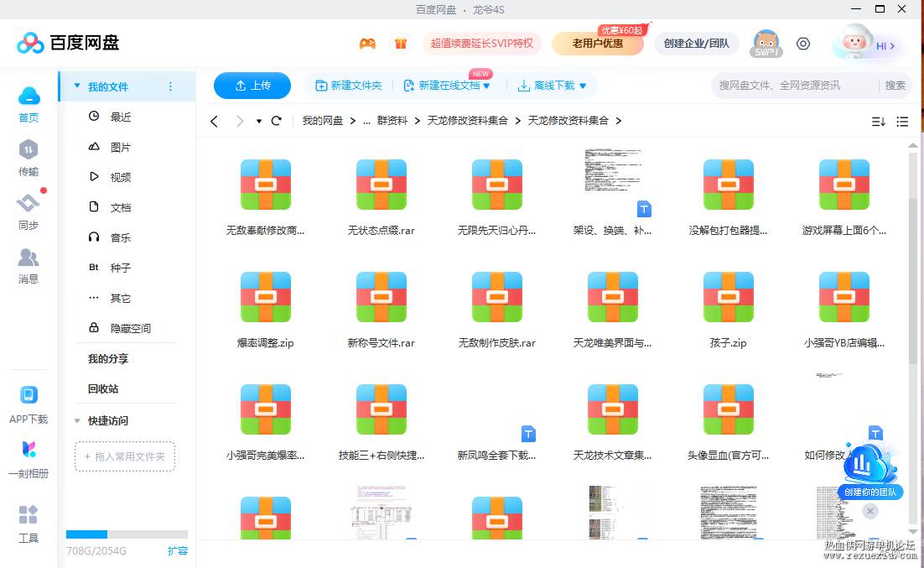Open the 首页 home sidebar icon
The image size is (924, 568).
(x=29, y=104)
